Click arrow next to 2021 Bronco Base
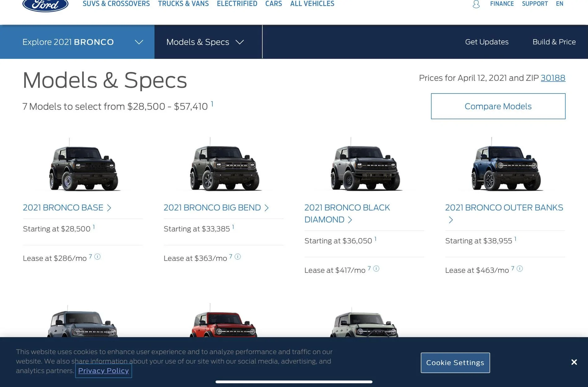Screen dimensions: 588x387 (109, 208)
